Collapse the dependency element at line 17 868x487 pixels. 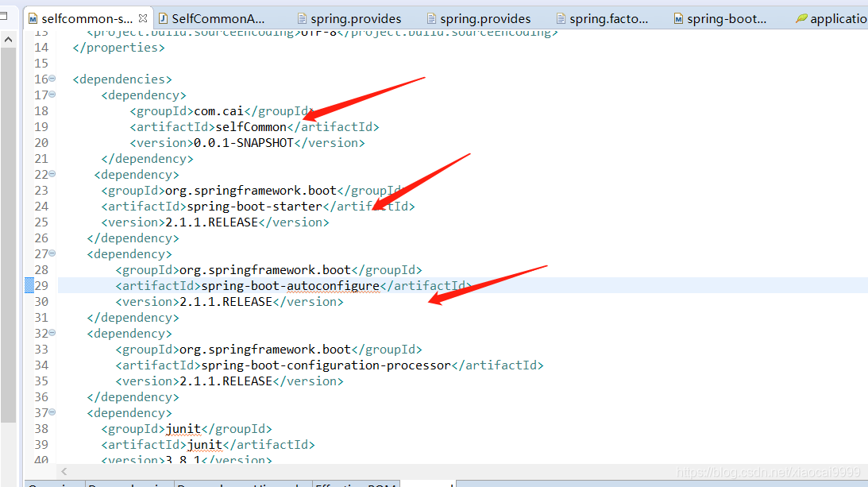click(x=51, y=94)
